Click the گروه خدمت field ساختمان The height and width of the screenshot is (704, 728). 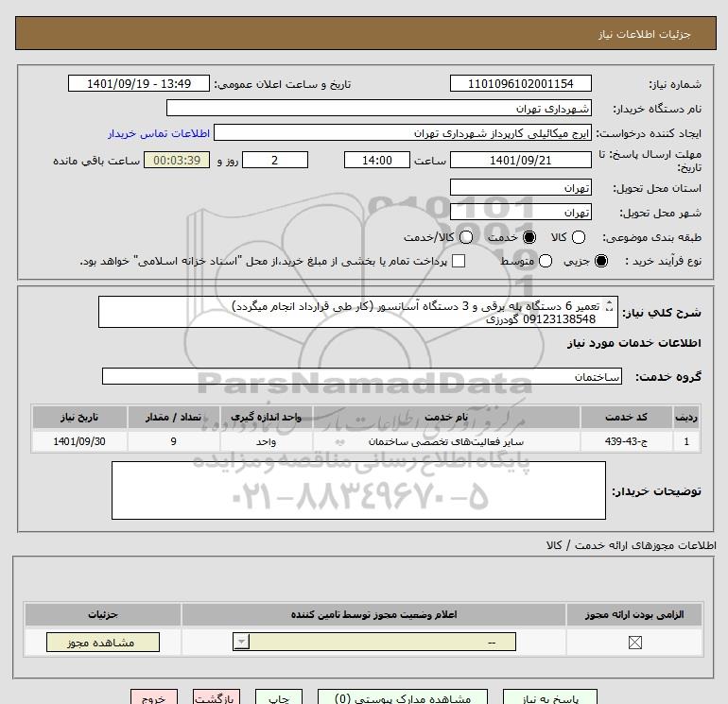pos(362,376)
